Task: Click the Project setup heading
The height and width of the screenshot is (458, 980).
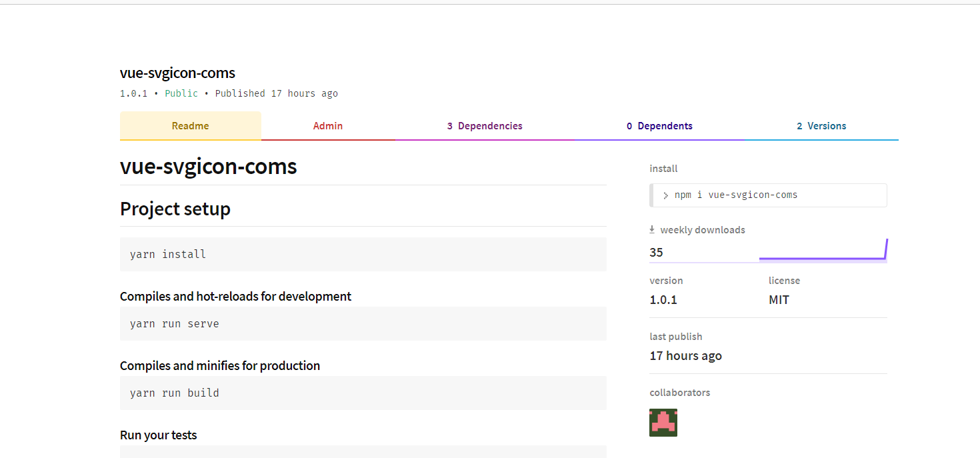Action: point(175,209)
